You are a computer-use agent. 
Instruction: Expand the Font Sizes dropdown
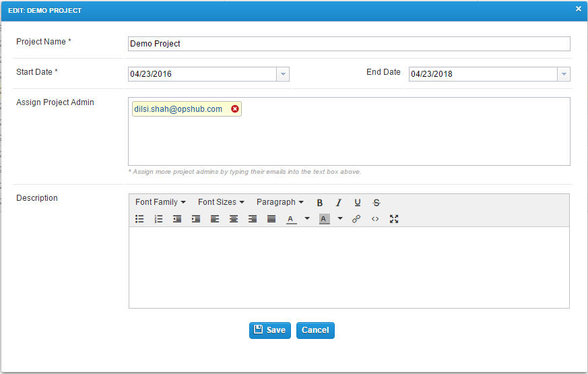(221, 202)
